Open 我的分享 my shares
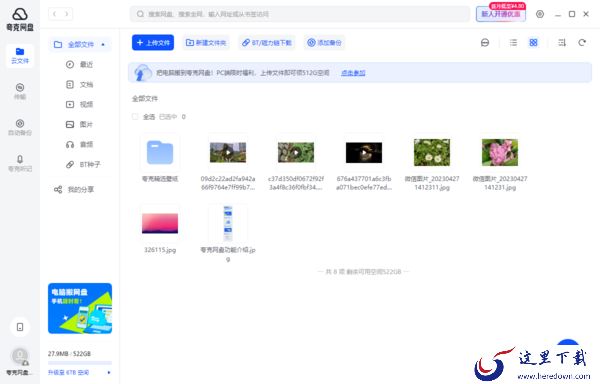The height and width of the screenshot is (384, 600). (74, 189)
